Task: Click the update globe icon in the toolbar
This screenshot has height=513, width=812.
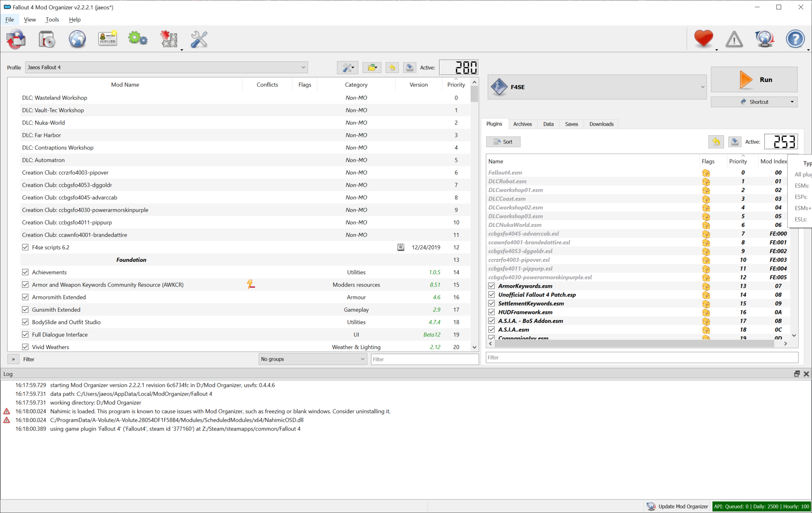Action: pos(765,39)
